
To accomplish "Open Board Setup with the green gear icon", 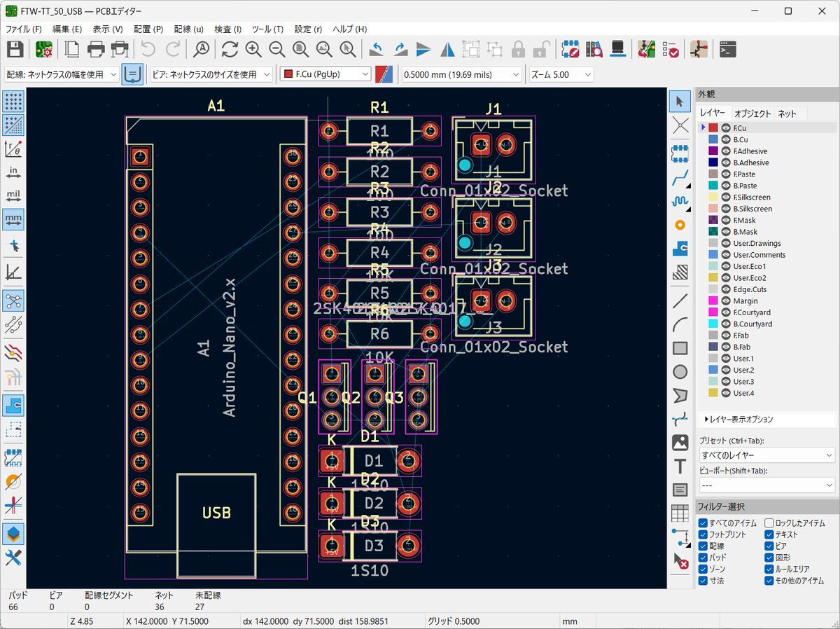I will pos(43,49).
